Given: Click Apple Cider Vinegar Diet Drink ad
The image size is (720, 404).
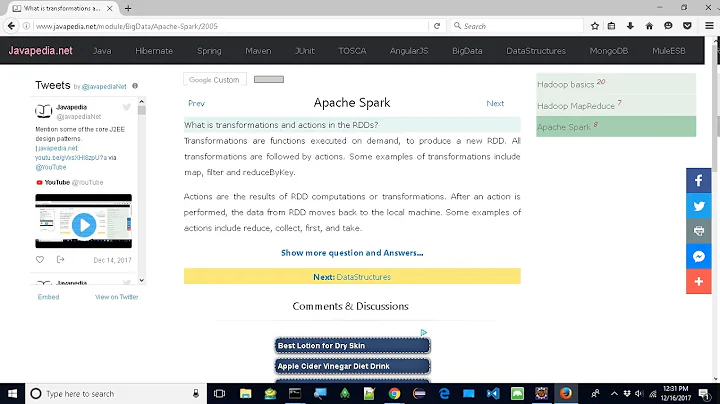Looking at the screenshot, I should [352, 366].
